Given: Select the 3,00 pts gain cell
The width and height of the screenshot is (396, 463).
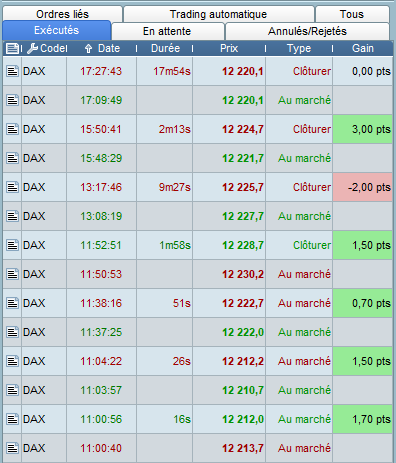Looking at the screenshot, I should (x=363, y=129).
